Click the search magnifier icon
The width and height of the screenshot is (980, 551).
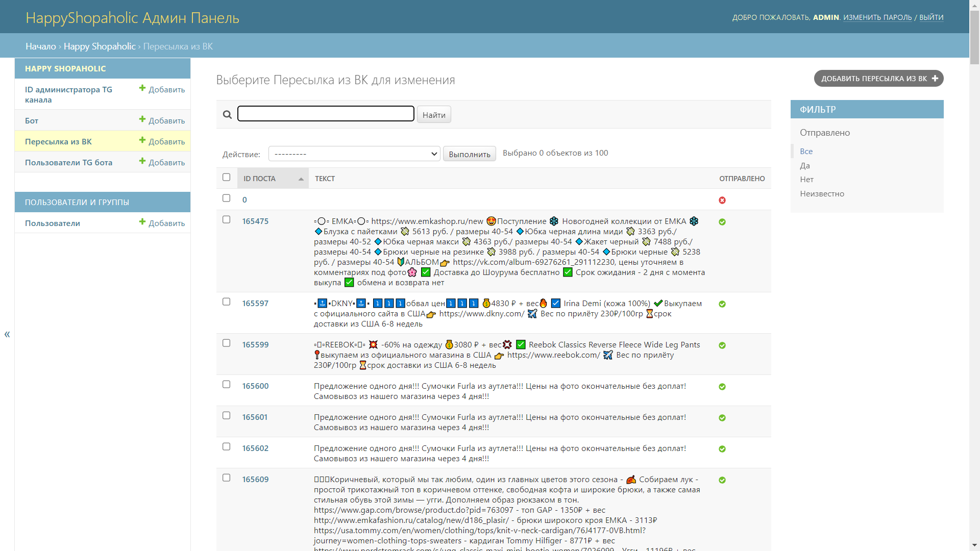click(x=227, y=115)
